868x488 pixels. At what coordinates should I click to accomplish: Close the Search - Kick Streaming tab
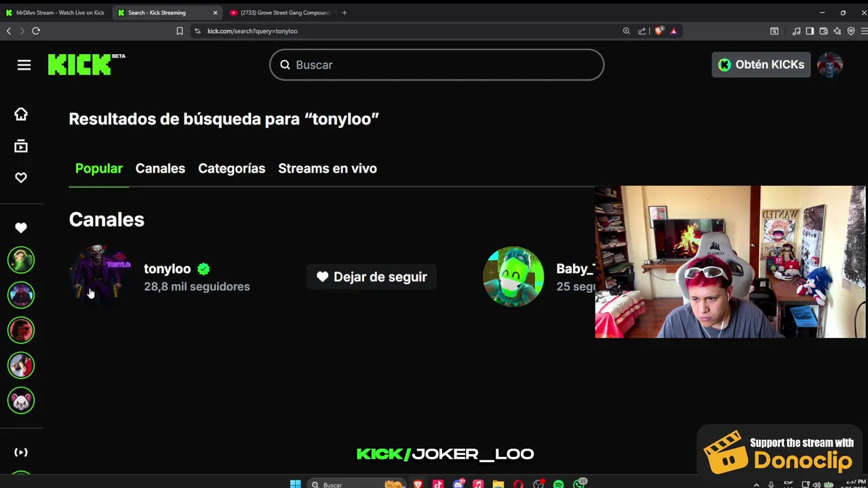click(x=216, y=12)
